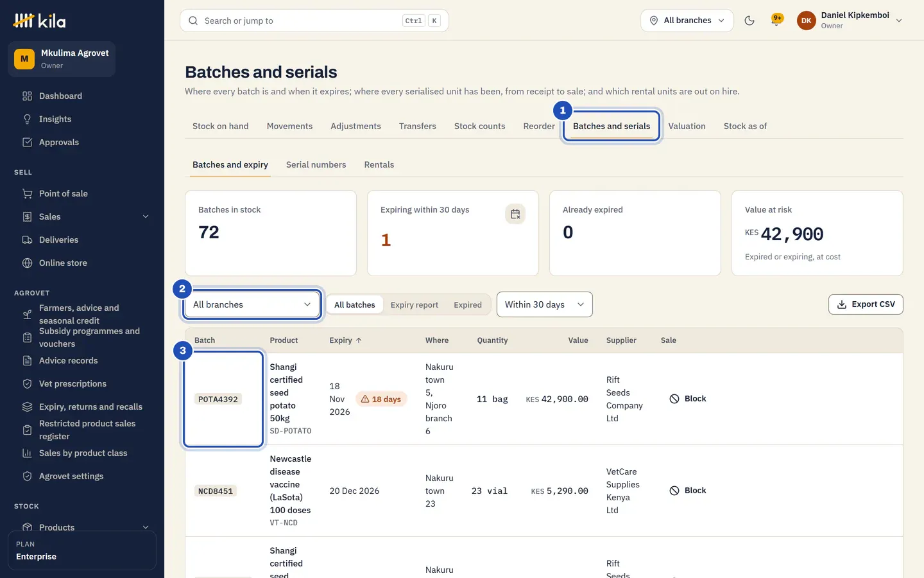Open Daniel Kipkemboi account menu chevron
This screenshot has height=578, width=924.
[x=899, y=21]
